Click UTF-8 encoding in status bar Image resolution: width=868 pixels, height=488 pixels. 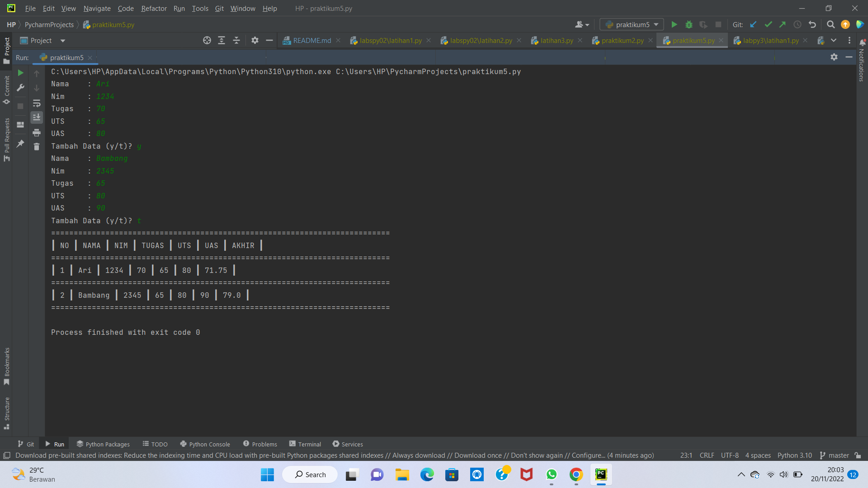pyautogui.click(x=730, y=455)
